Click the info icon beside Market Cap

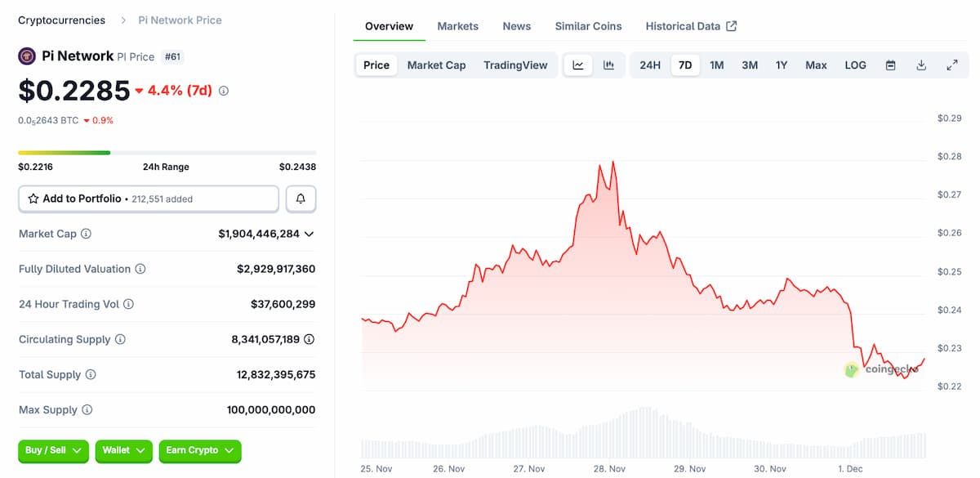[x=86, y=234]
